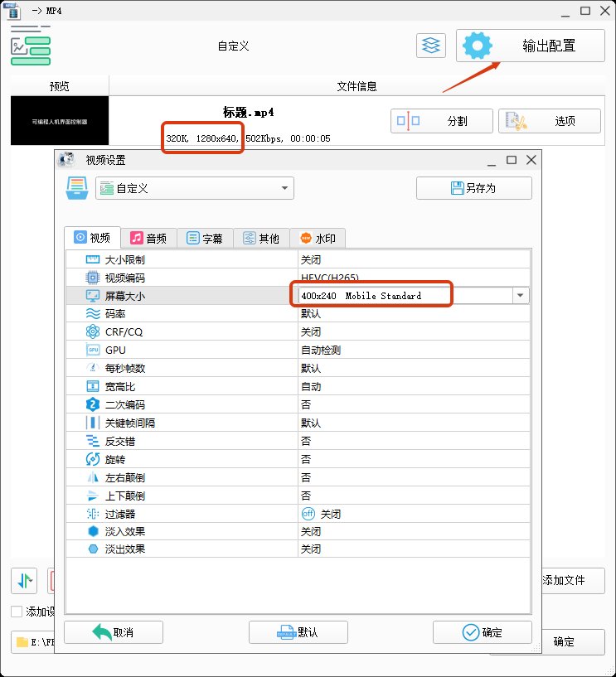Click the 分割 button
616x677 pixels.
[442, 121]
